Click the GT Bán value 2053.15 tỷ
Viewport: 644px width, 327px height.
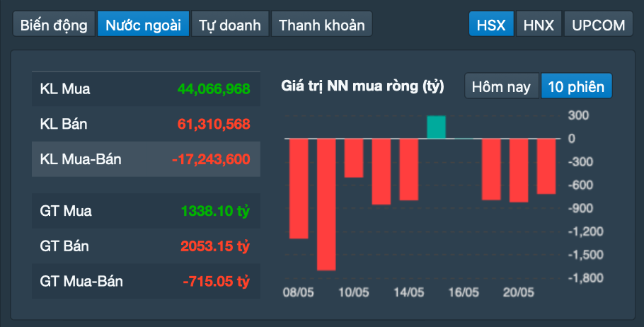click(215, 246)
